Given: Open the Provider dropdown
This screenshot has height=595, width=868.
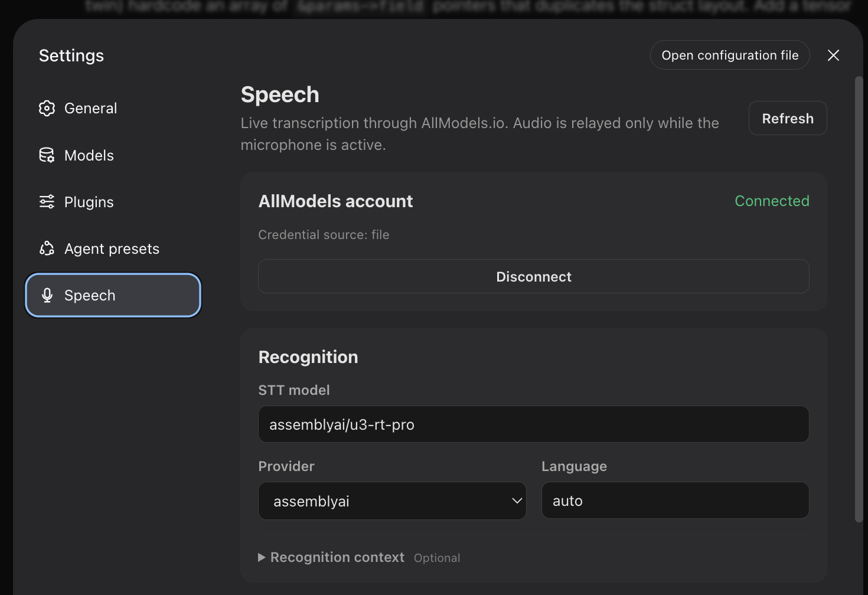Looking at the screenshot, I should 392,501.
